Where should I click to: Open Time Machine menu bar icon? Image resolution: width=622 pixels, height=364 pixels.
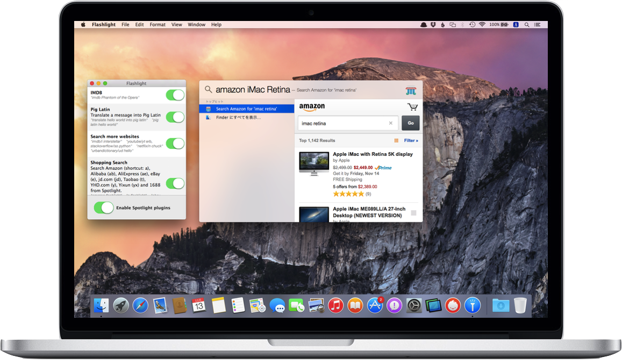click(472, 25)
